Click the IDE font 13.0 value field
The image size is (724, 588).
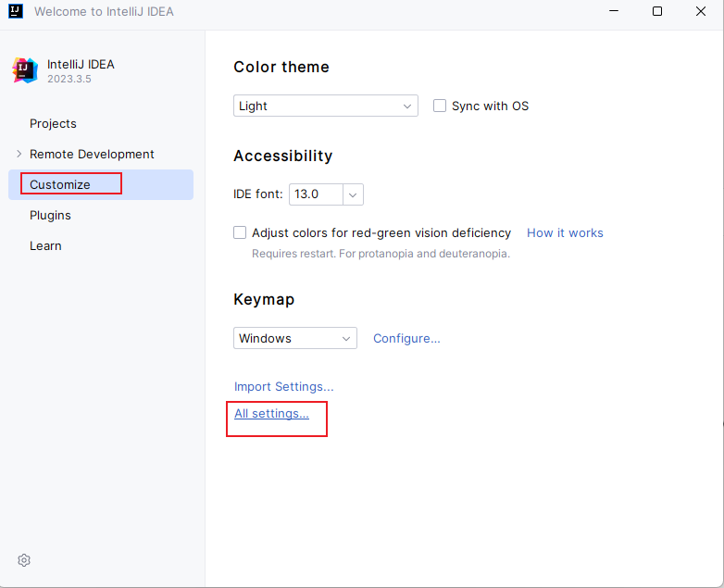tap(316, 194)
